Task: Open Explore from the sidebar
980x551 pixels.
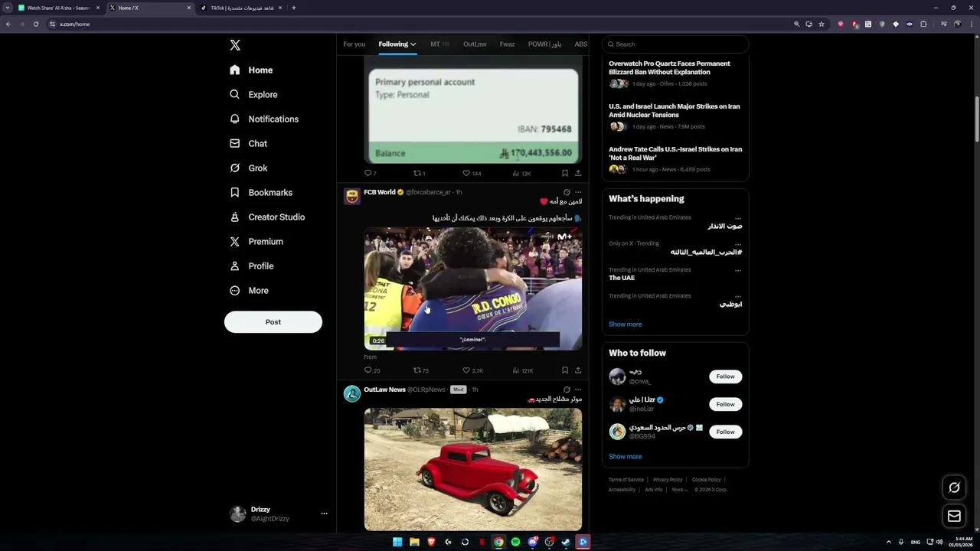Action: pos(253,95)
